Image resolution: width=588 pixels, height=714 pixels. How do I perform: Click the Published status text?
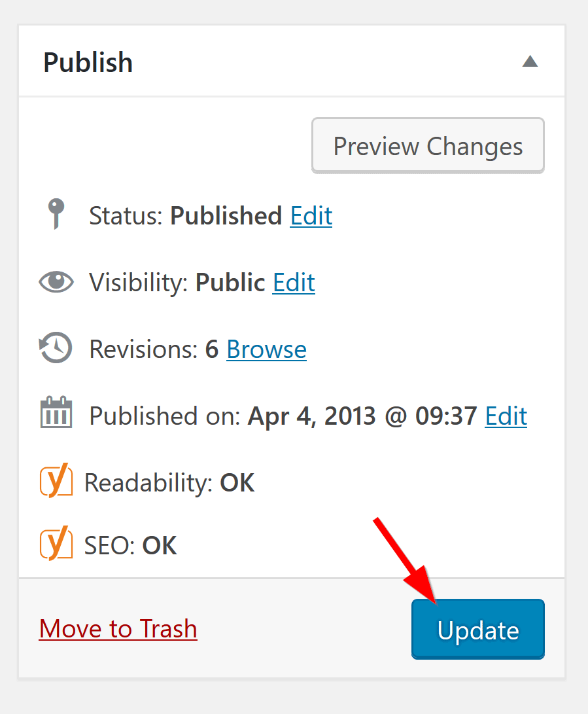pos(226,216)
